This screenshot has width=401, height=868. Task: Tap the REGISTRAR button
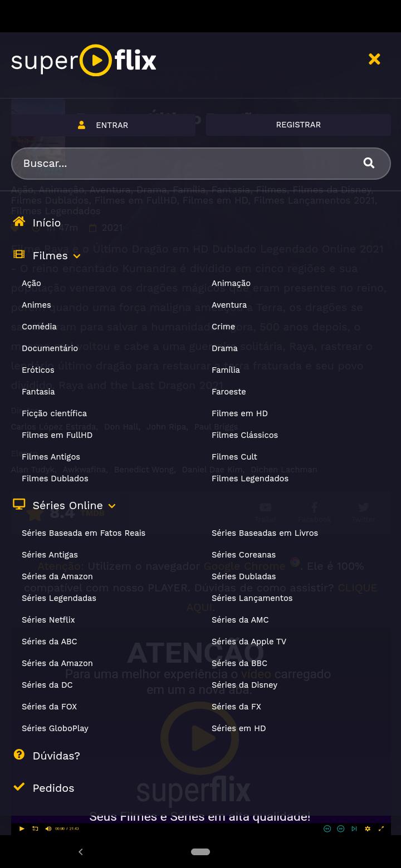299,125
